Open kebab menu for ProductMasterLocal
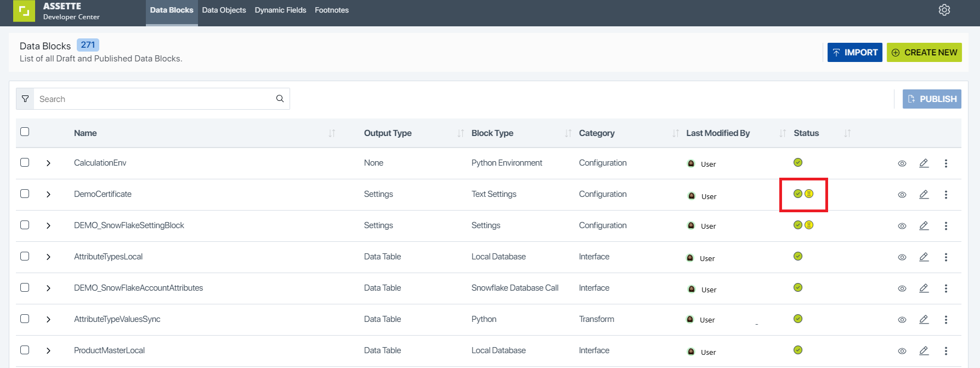Image resolution: width=980 pixels, height=368 pixels. [946, 351]
